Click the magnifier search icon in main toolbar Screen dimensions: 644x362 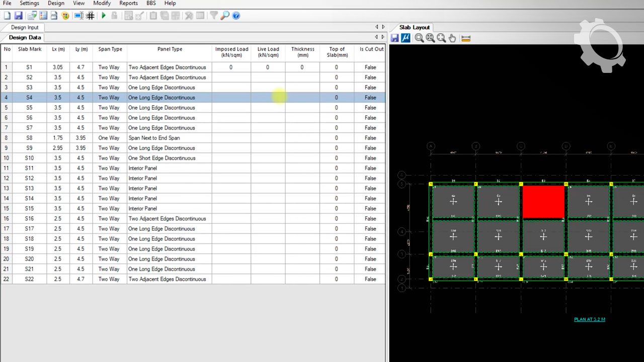click(x=225, y=16)
